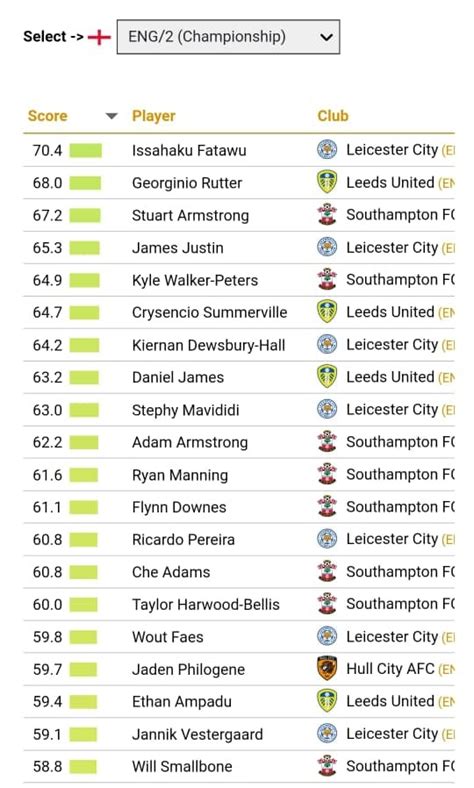
Task: Toggle the Score column sort arrow
Action: [x=112, y=117]
